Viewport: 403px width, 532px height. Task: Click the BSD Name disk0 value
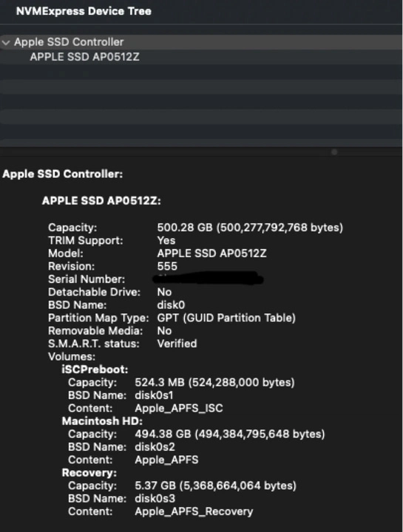pyautogui.click(x=171, y=304)
